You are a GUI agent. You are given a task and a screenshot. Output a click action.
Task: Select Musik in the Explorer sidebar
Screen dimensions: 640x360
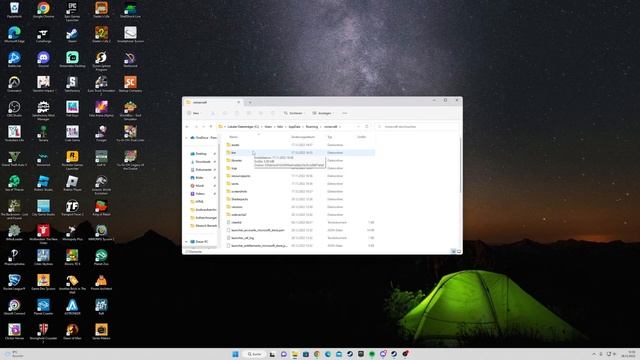200,186
